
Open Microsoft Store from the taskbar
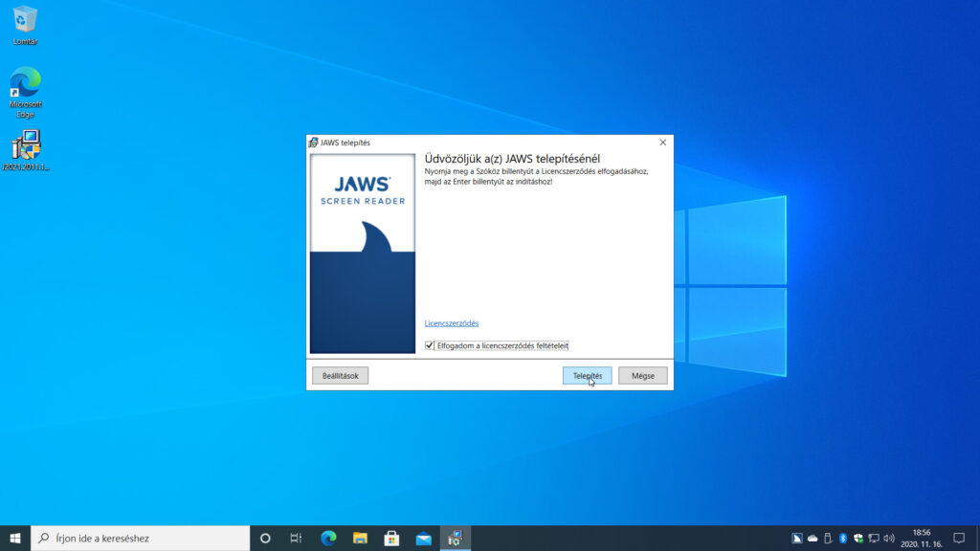391,538
